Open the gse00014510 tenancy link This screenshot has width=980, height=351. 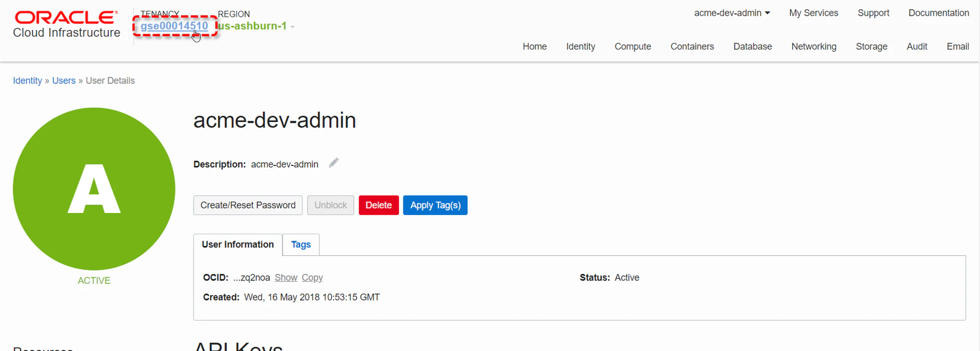point(175,26)
